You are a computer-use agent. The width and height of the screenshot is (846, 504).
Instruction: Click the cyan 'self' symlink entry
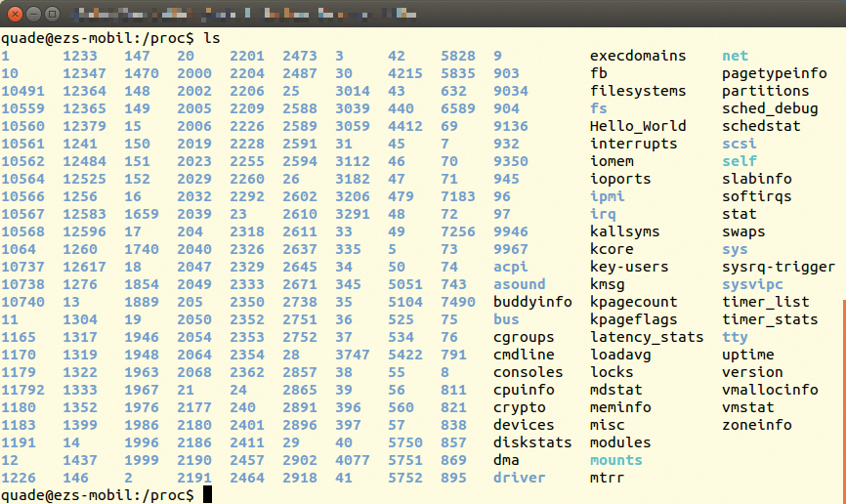740,161
